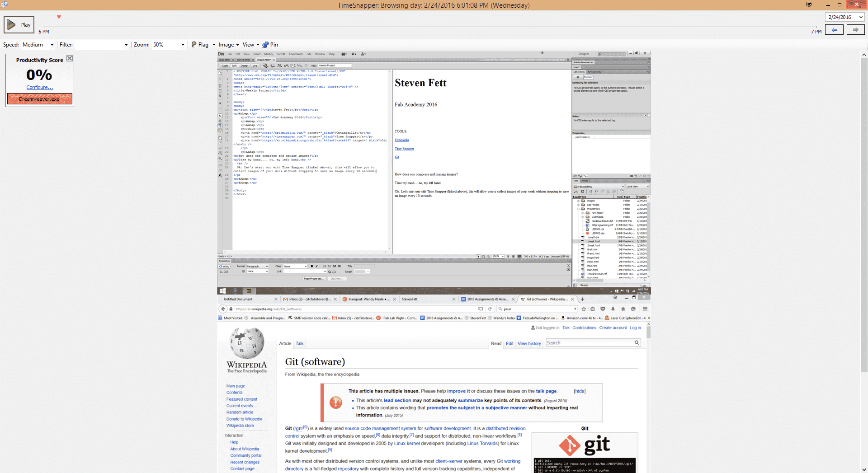
Task: Click Code view button in Dreamweaver
Action: [x=225, y=66]
